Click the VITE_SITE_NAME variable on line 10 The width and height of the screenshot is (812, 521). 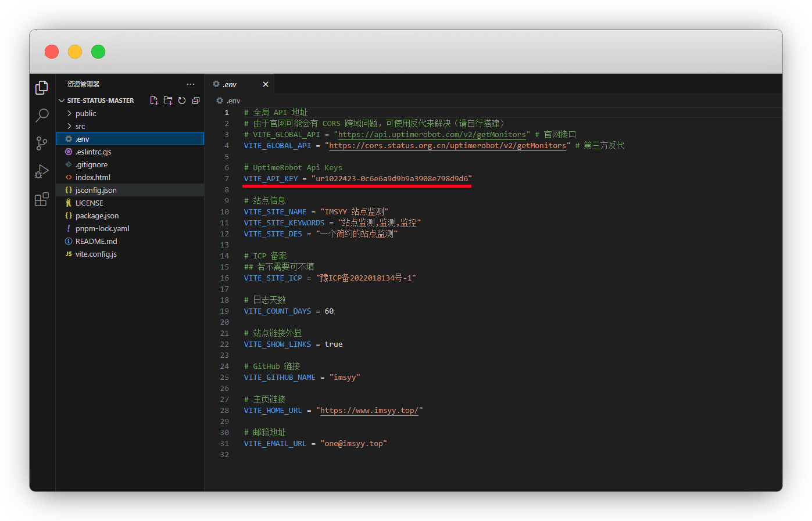coord(275,212)
